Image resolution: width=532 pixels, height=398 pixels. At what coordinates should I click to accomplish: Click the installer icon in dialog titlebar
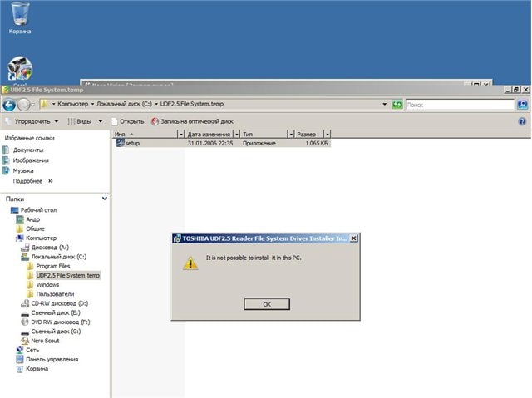click(177, 238)
